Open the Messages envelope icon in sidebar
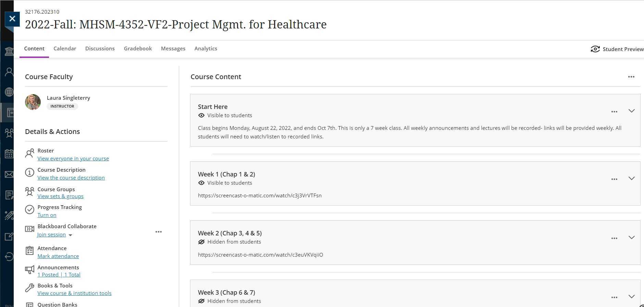The height and width of the screenshot is (307, 644). tap(9, 174)
